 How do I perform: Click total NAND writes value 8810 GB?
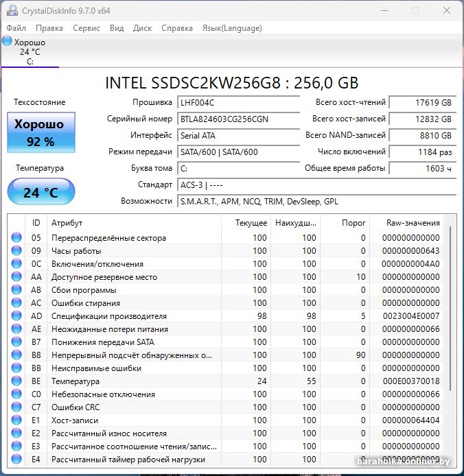click(423, 135)
